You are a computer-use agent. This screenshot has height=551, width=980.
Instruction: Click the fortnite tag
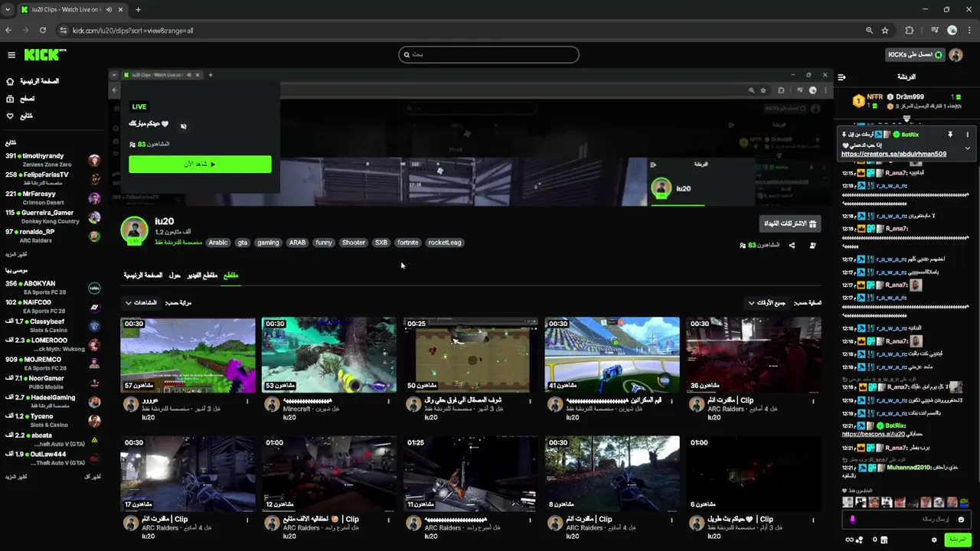point(408,243)
